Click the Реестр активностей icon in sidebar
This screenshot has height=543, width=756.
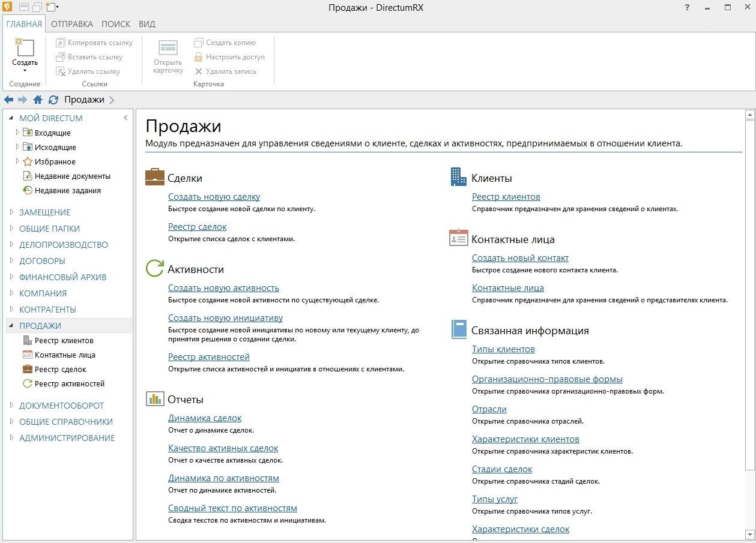tap(28, 383)
